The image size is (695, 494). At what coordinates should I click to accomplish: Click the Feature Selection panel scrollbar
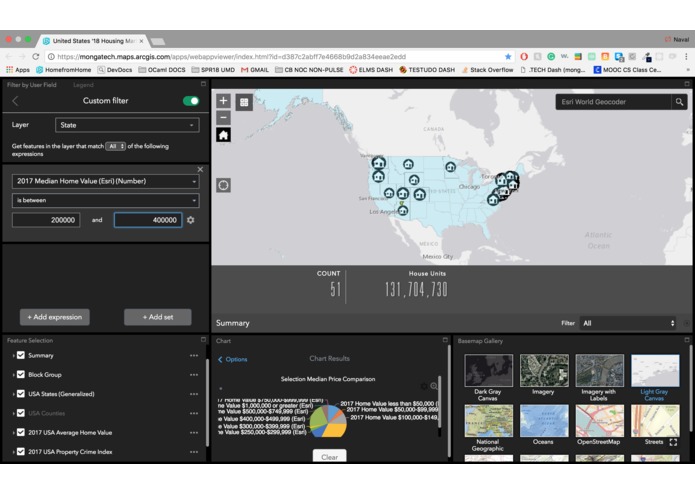[x=207, y=402]
